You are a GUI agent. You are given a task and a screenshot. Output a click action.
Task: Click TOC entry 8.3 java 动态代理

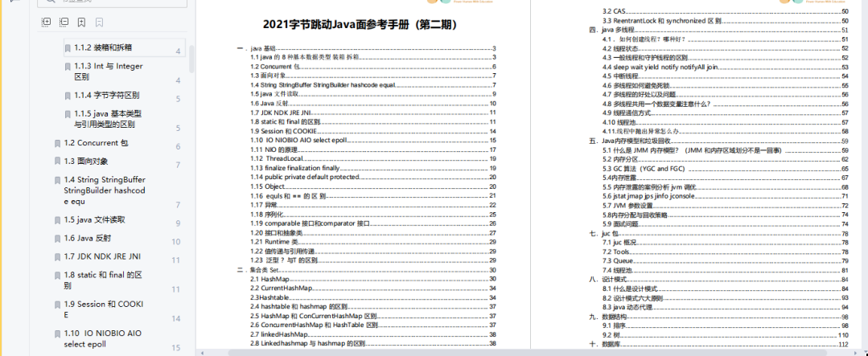coord(627,307)
